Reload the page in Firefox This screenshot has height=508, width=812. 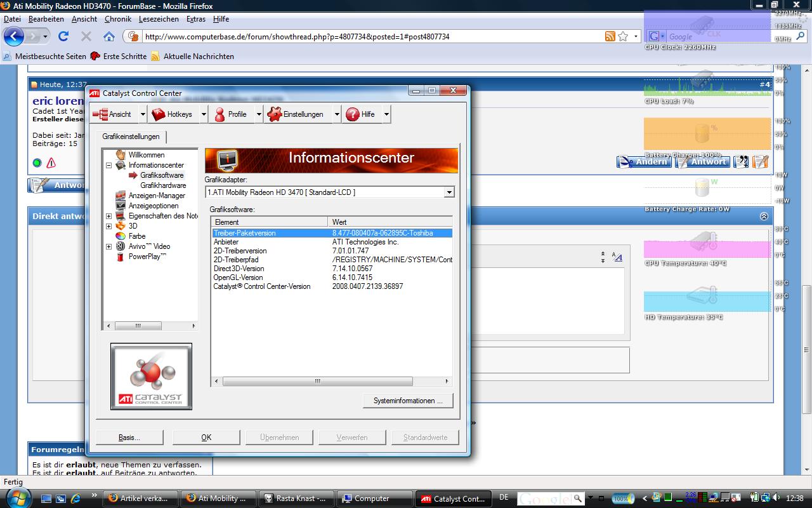pos(63,36)
